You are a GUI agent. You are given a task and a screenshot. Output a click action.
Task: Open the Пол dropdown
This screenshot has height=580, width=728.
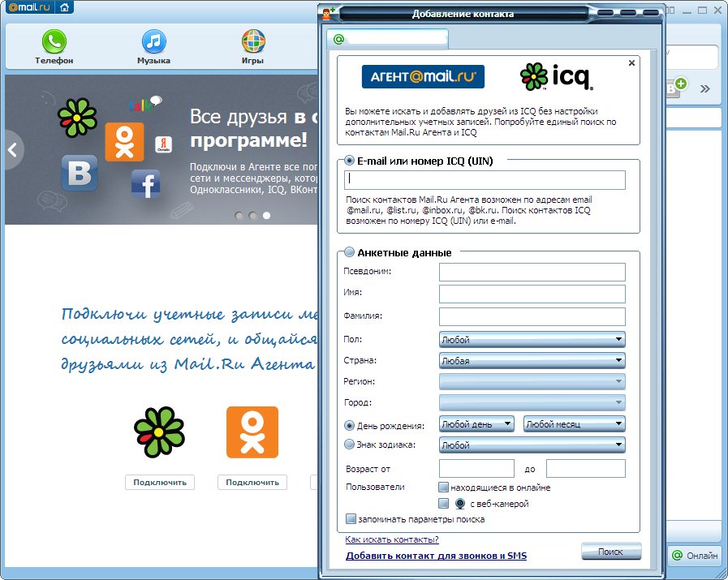tap(532, 340)
